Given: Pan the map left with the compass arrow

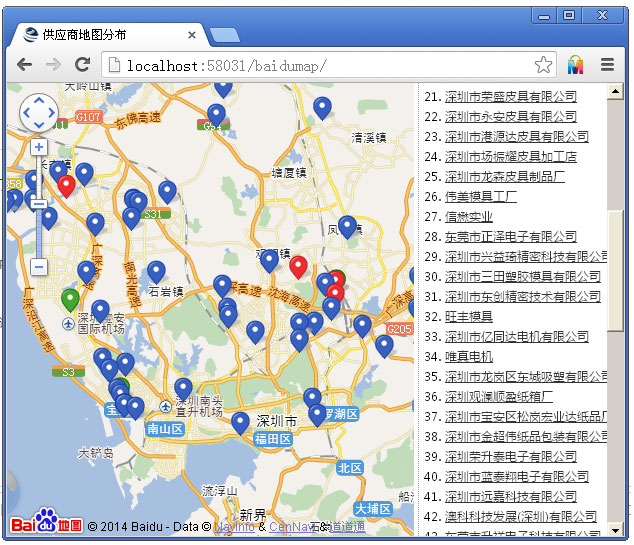Looking at the screenshot, I should [26, 113].
